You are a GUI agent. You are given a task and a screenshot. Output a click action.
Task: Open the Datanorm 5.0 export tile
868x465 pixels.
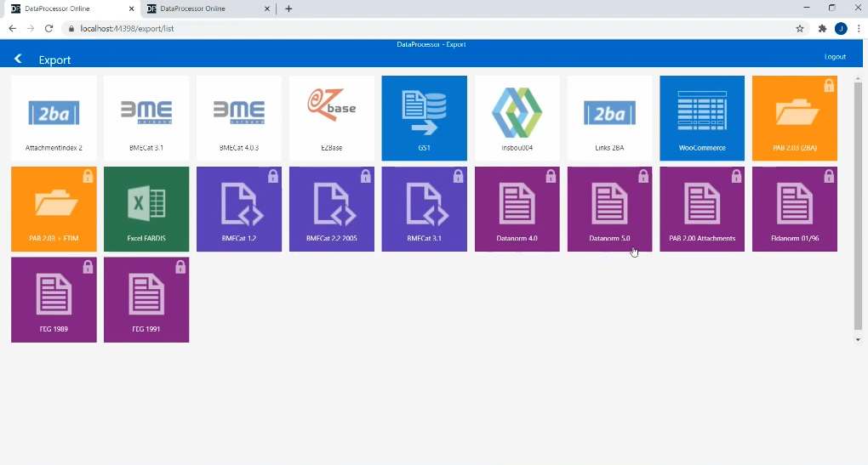pos(609,209)
